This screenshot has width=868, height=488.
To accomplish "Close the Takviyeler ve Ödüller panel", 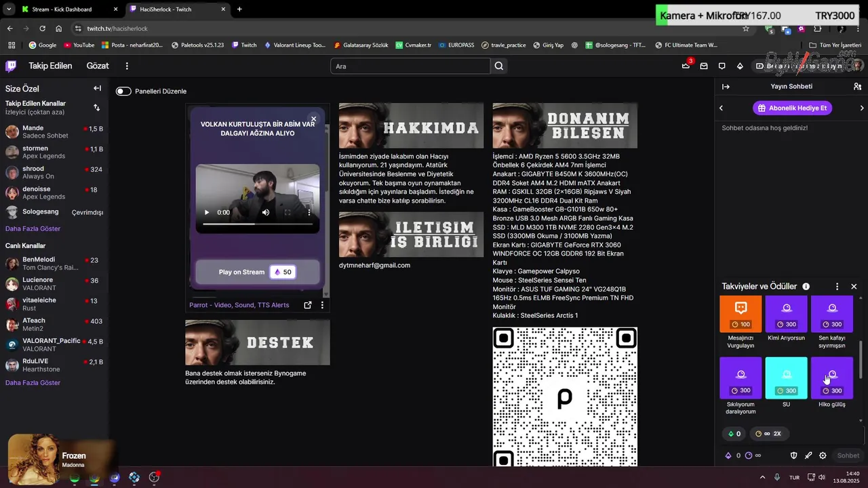I will tap(854, 287).
